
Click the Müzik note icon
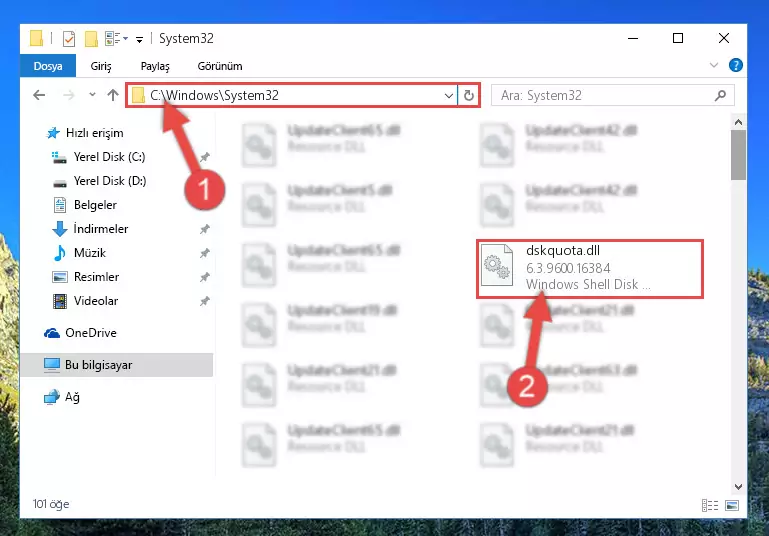click(59, 253)
